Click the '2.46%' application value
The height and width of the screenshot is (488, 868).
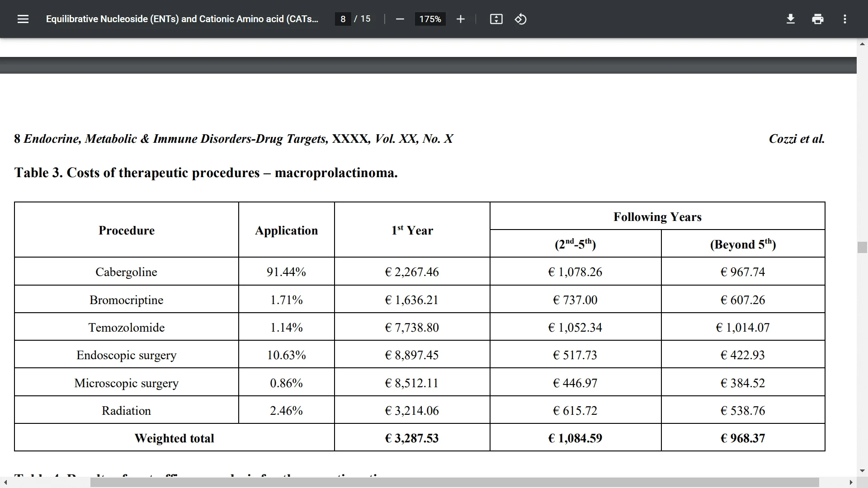pos(286,411)
